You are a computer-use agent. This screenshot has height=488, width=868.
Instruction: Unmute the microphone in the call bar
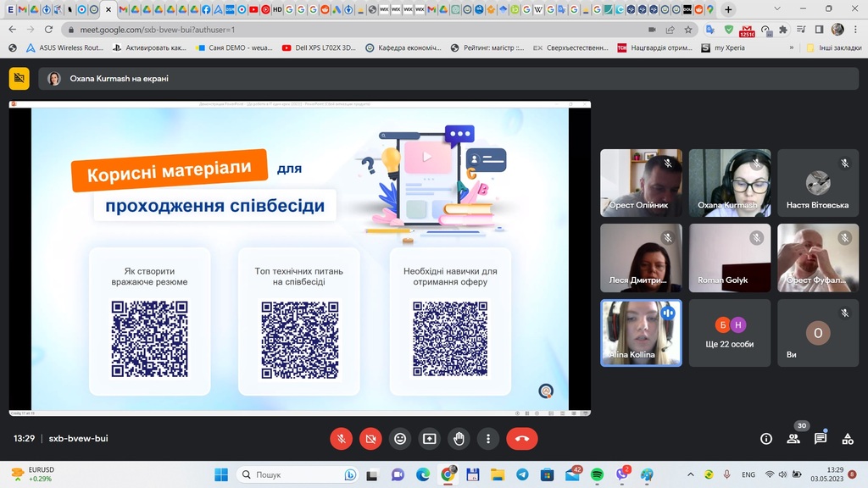point(341,439)
